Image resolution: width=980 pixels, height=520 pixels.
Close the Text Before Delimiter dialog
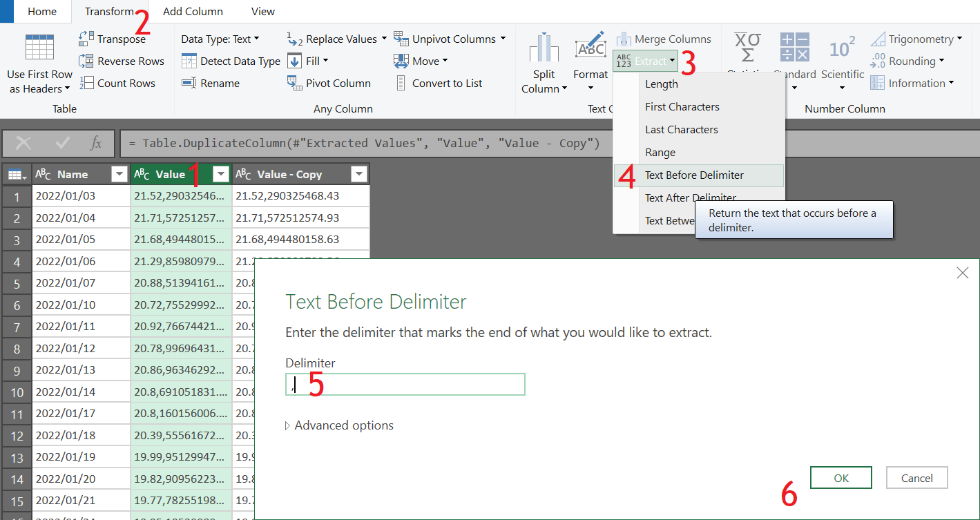pos(963,273)
